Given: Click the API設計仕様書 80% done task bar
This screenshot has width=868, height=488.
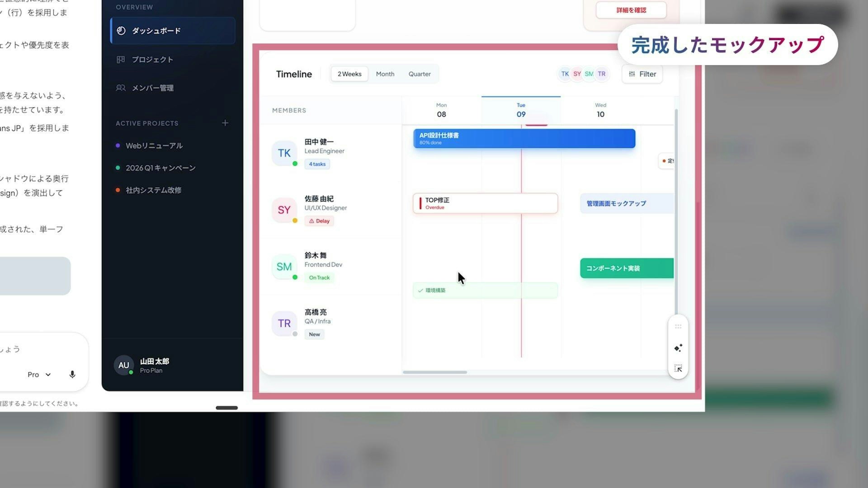Looking at the screenshot, I should (524, 138).
